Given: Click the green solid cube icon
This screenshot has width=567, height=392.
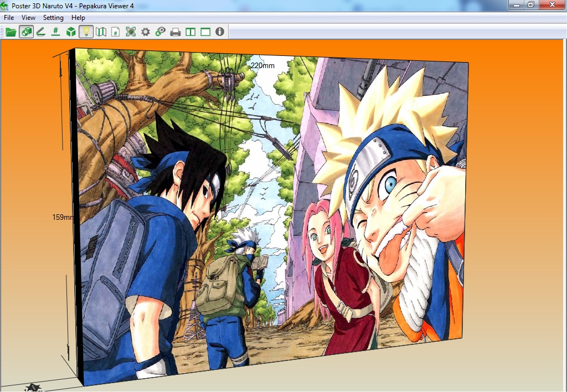Looking at the screenshot, I should tap(71, 32).
